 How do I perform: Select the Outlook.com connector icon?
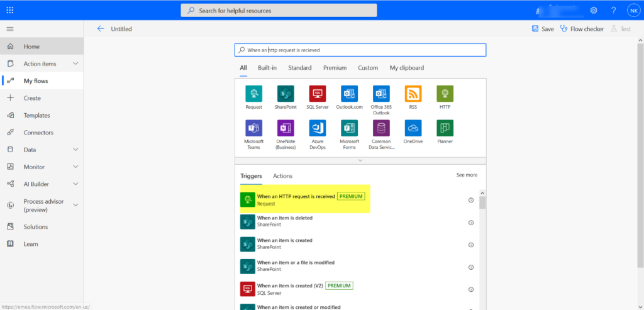click(x=349, y=94)
